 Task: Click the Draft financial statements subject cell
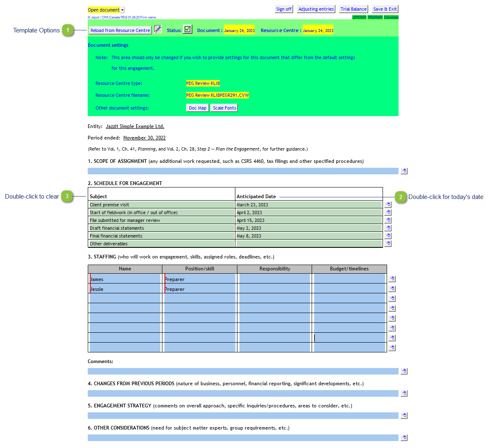(162, 228)
